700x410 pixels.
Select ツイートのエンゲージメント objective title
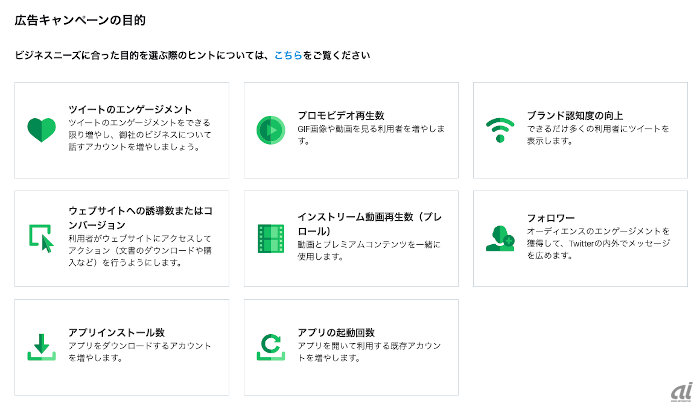(130, 109)
